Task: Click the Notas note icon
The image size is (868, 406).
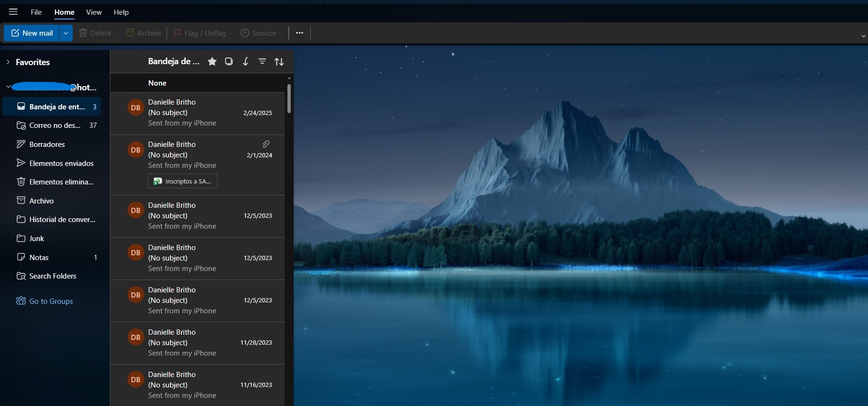Action: [x=21, y=257]
